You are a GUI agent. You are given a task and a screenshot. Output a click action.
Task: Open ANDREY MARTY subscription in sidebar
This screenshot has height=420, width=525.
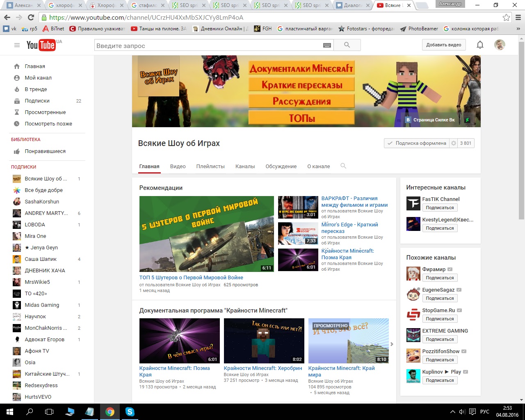[x=47, y=213]
